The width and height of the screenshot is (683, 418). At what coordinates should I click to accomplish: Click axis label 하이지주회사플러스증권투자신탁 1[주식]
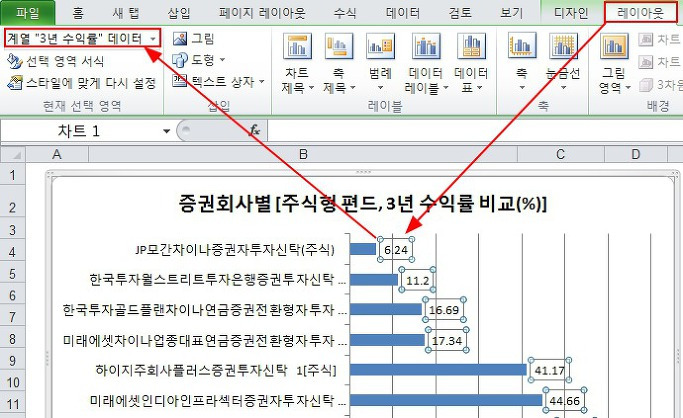click(216, 371)
